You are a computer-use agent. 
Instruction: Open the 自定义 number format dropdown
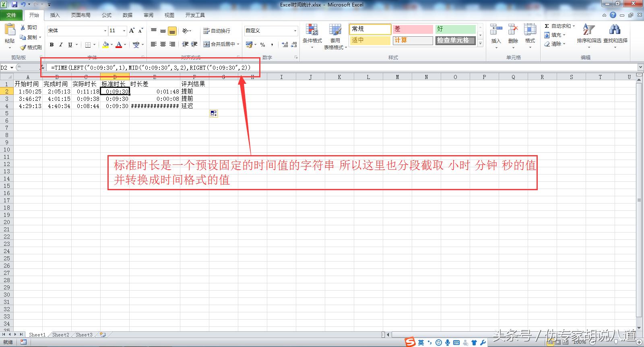[x=295, y=31]
